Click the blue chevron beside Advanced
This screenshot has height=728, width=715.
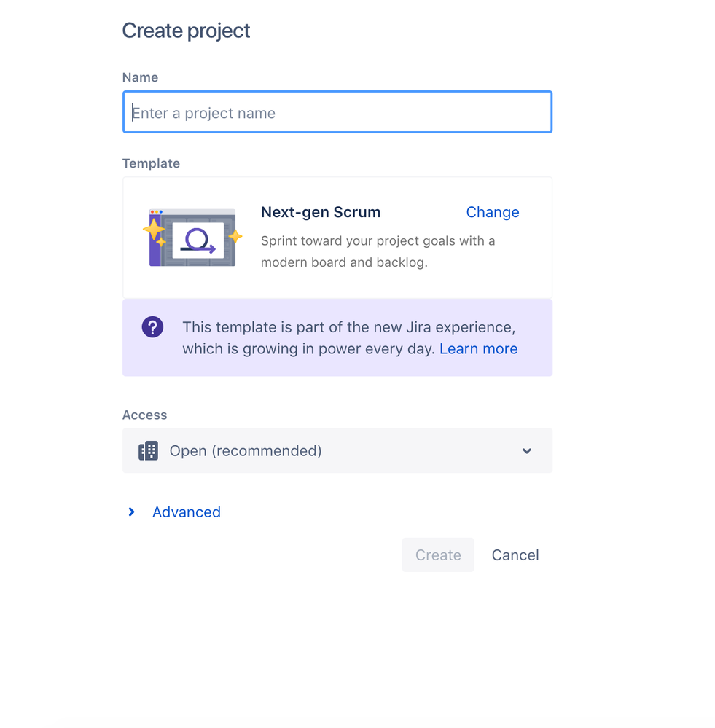[131, 512]
